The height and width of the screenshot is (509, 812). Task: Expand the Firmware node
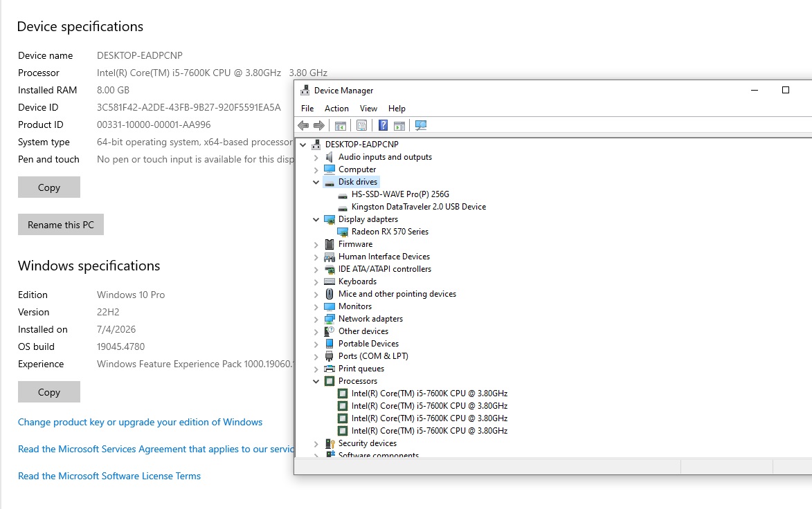(316, 244)
